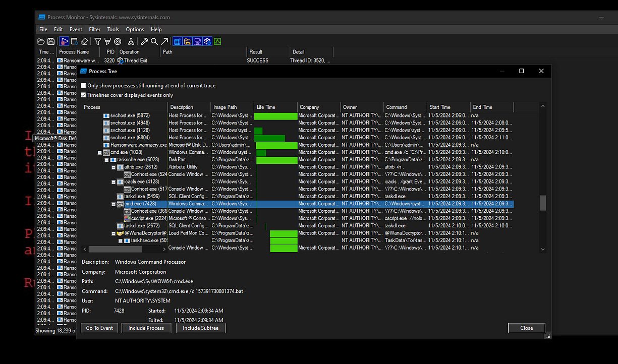The height and width of the screenshot is (364, 618).
Task: Open the Help menu
Action: click(156, 29)
